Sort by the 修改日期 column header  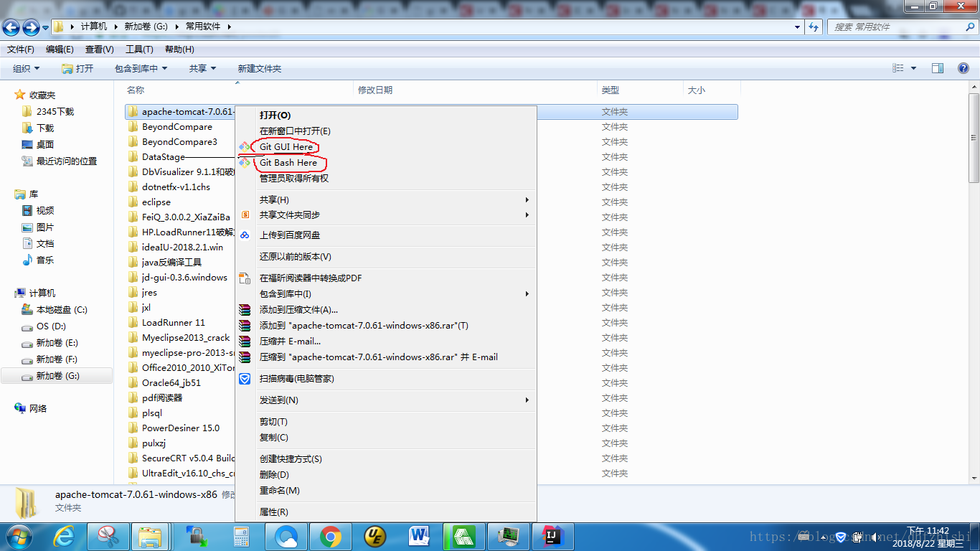[x=476, y=90]
